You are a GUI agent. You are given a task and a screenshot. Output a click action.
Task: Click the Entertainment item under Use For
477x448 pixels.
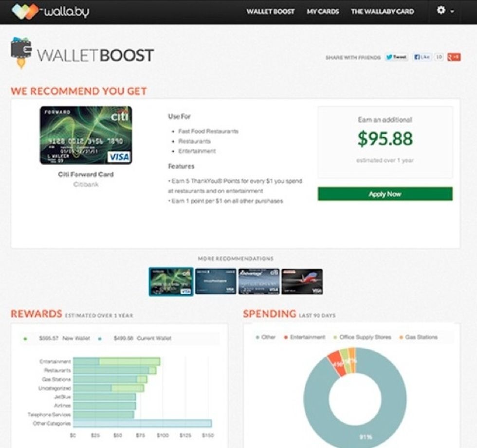[197, 151]
